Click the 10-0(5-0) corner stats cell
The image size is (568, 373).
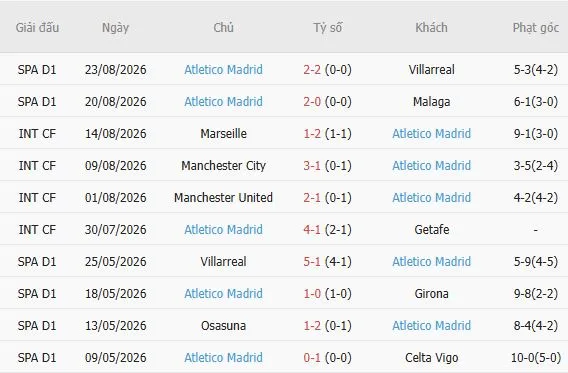(x=536, y=358)
